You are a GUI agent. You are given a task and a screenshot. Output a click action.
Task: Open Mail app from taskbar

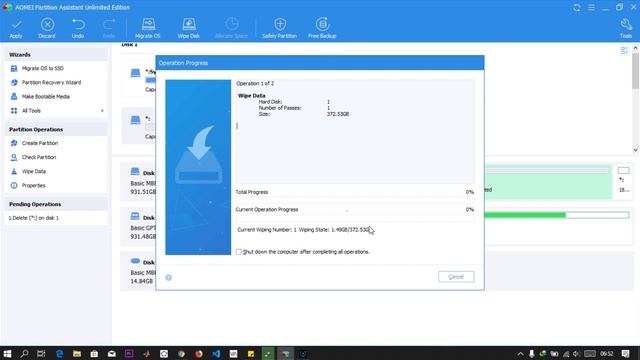point(111,353)
